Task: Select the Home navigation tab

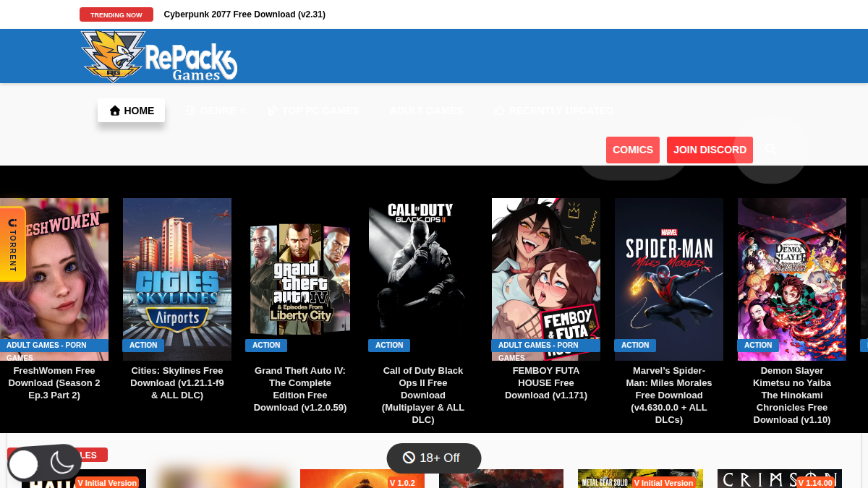Action: [x=132, y=111]
